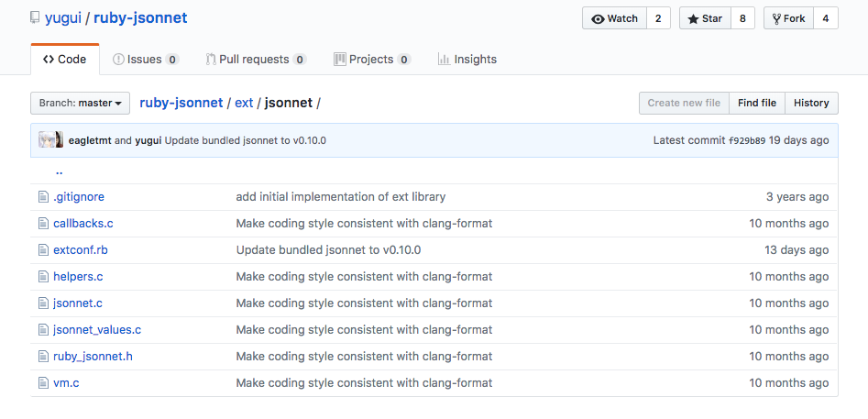Open the ruby-jsonnet repository title link

(140, 18)
